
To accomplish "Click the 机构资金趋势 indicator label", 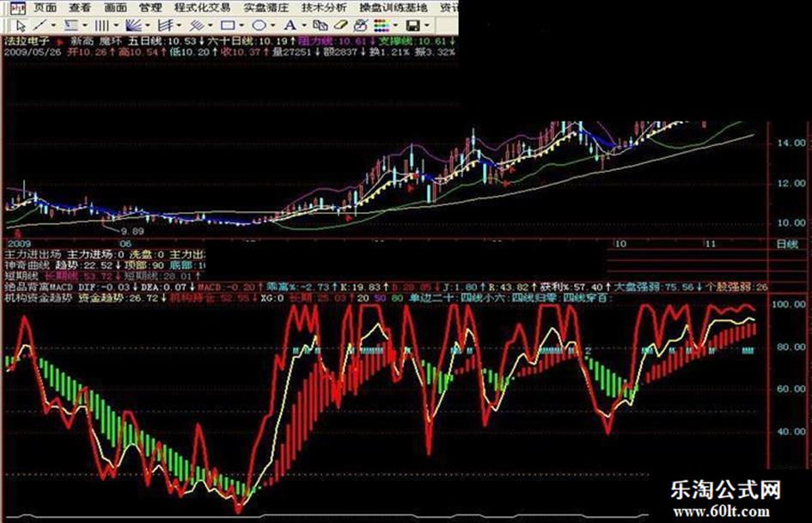I will coord(39,298).
